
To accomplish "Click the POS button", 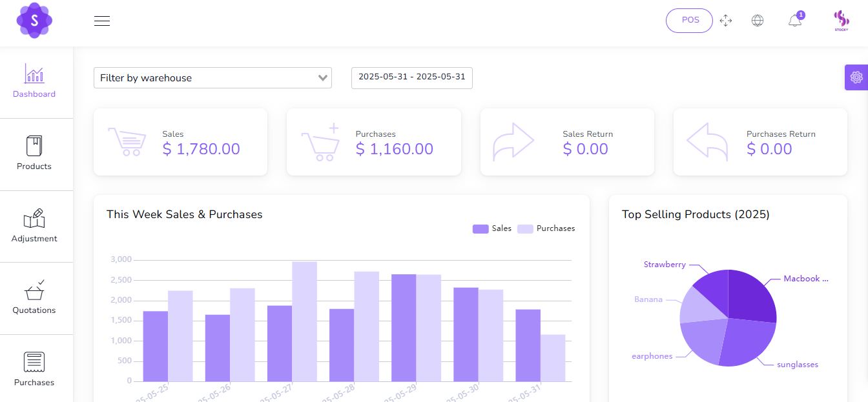I will (x=689, y=20).
